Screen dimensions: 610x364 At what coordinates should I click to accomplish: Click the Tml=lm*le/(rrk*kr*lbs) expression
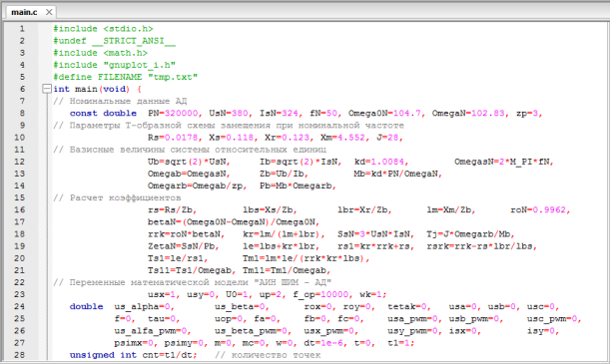pos(304,258)
